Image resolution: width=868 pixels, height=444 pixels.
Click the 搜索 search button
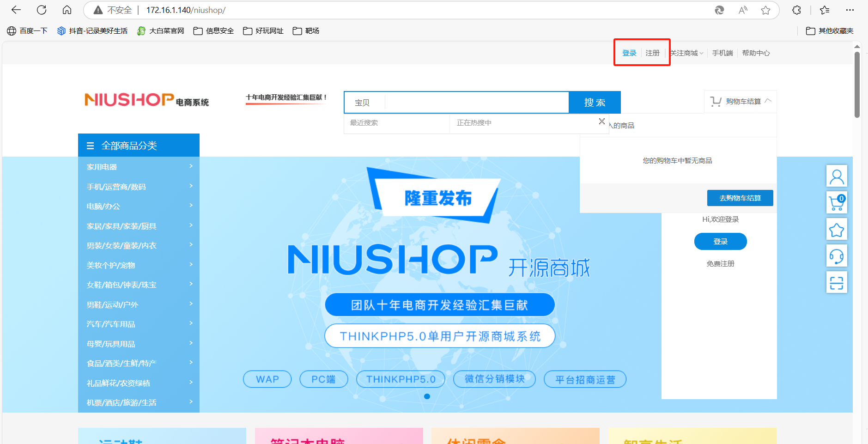(x=595, y=102)
